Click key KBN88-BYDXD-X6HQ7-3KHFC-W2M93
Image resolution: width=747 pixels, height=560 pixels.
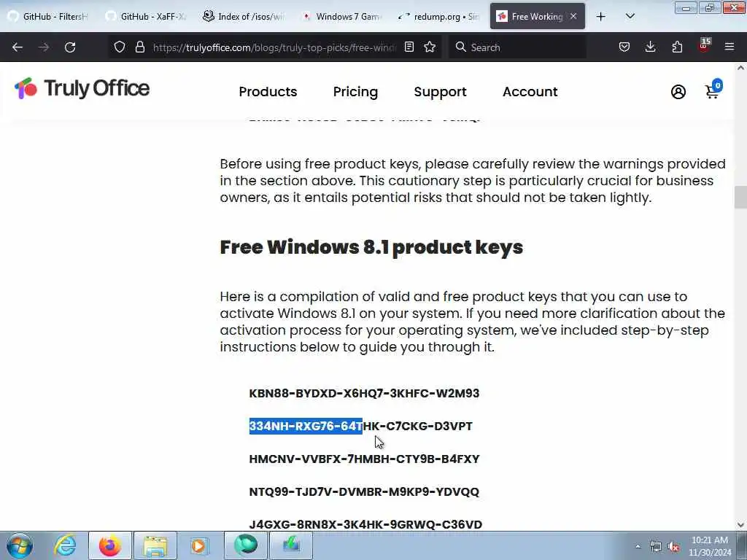pyautogui.click(x=364, y=393)
